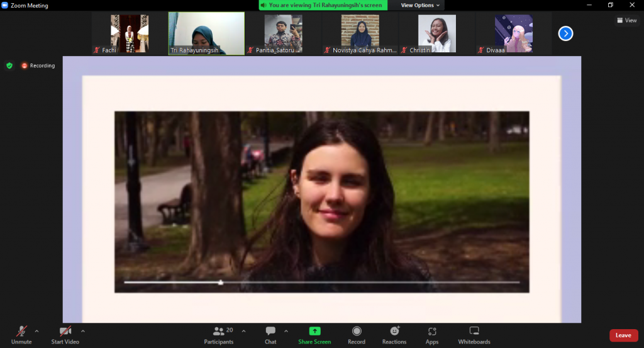
Task: Open the Participants panel
Action: pyautogui.click(x=218, y=334)
